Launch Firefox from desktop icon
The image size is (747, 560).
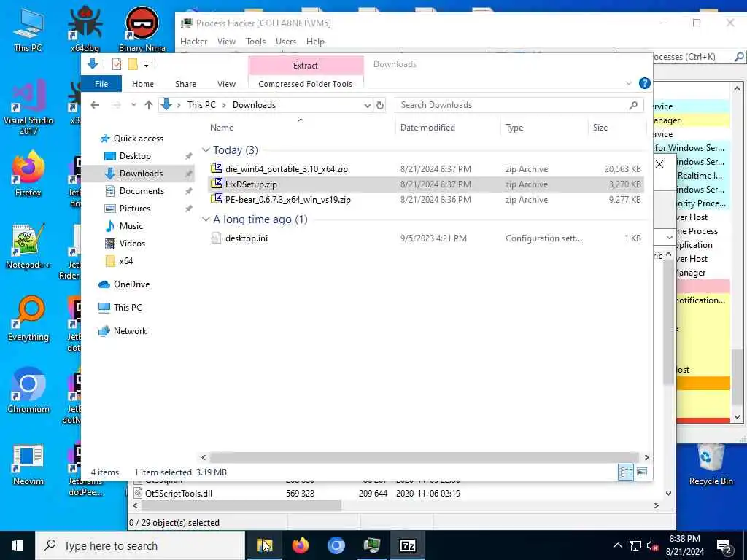pyautogui.click(x=28, y=174)
